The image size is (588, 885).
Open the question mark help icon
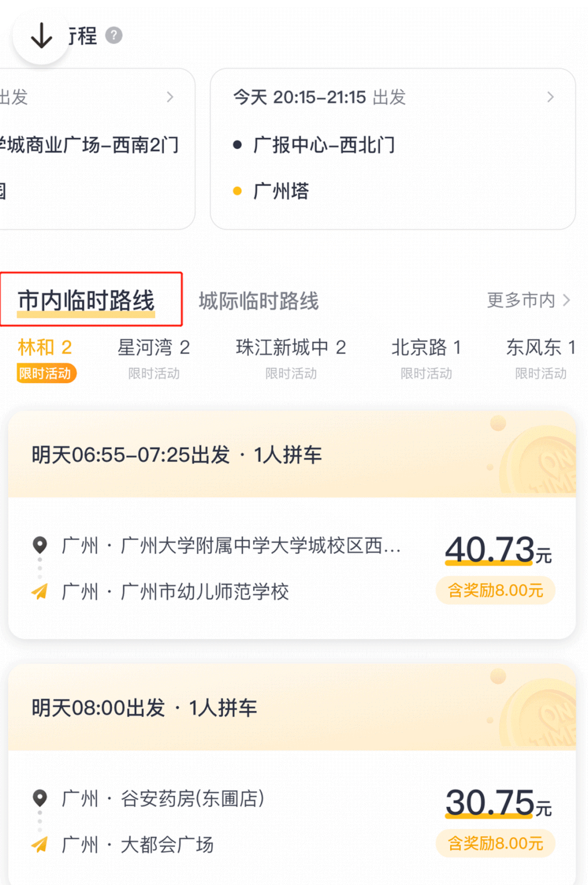coord(113,35)
